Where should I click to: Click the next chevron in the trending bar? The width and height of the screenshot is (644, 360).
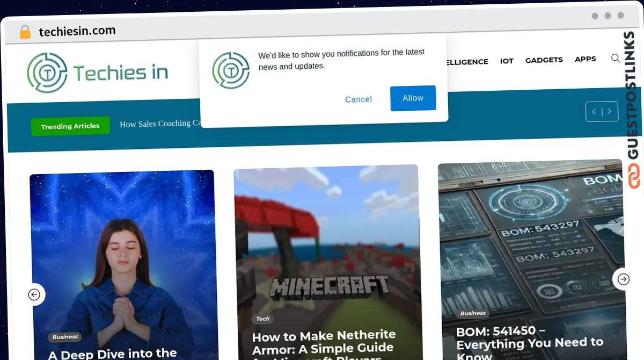(610, 111)
